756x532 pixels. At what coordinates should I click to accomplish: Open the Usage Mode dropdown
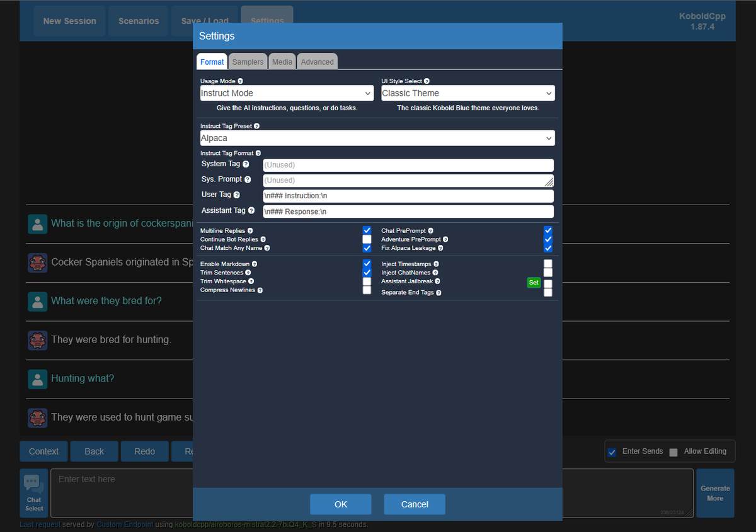[x=287, y=93]
